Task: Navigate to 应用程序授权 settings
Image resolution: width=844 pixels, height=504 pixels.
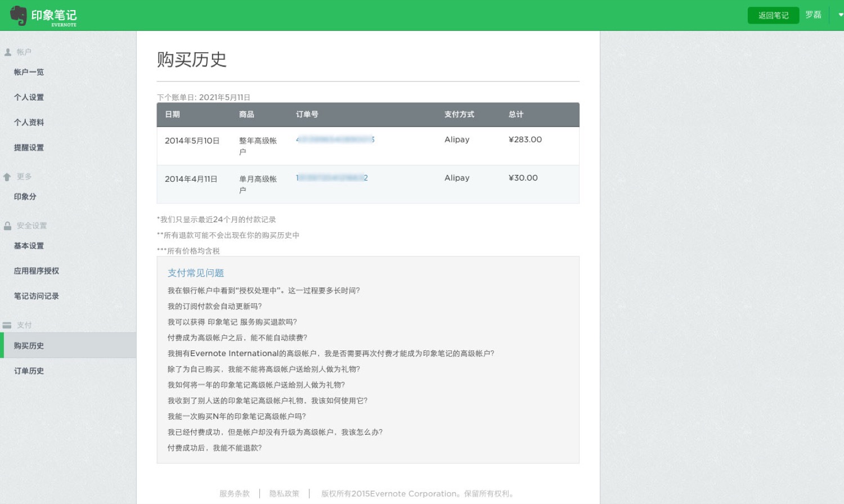Action: coord(37,271)
